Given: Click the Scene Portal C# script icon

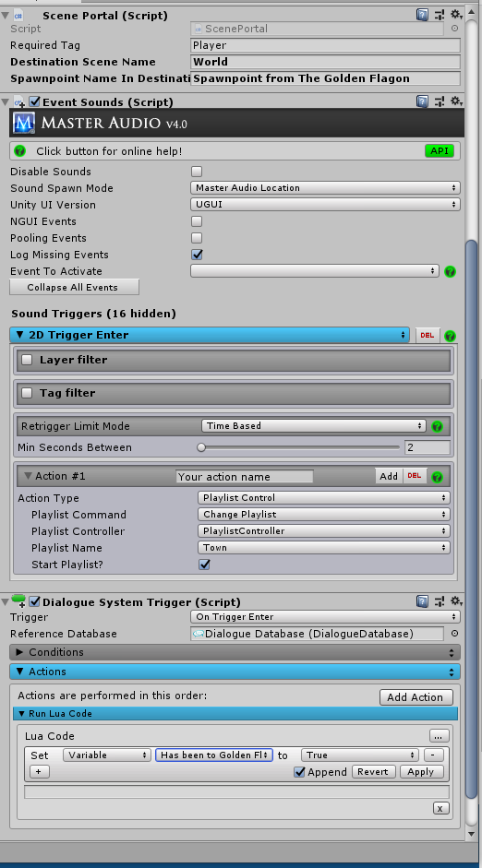Looking at the screenshot, I should point(18,15).
